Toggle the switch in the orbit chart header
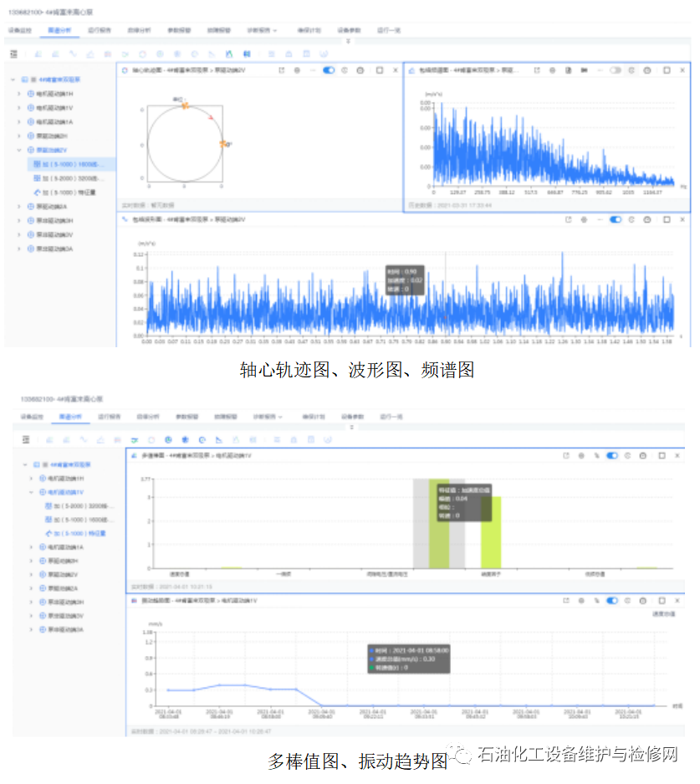This screenshot has width=700, height=784. point(329,70)
